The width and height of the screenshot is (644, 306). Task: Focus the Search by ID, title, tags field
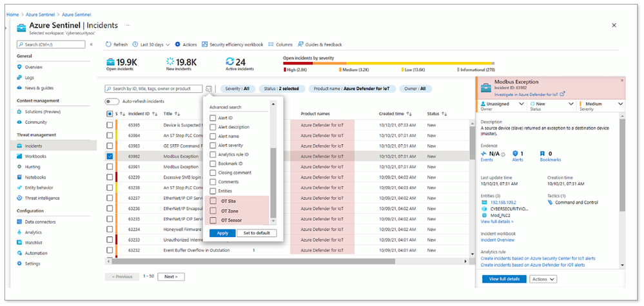point(153,89)
